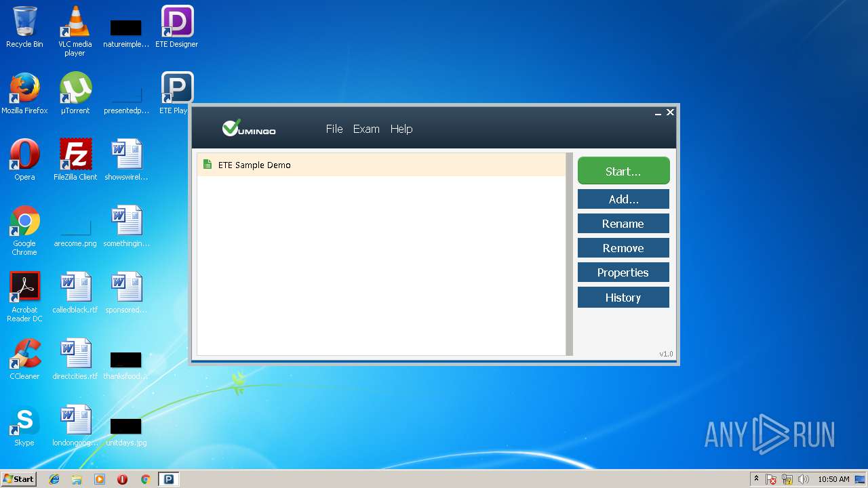
Task: Click the green Start... button
Action: coord(623,171)
